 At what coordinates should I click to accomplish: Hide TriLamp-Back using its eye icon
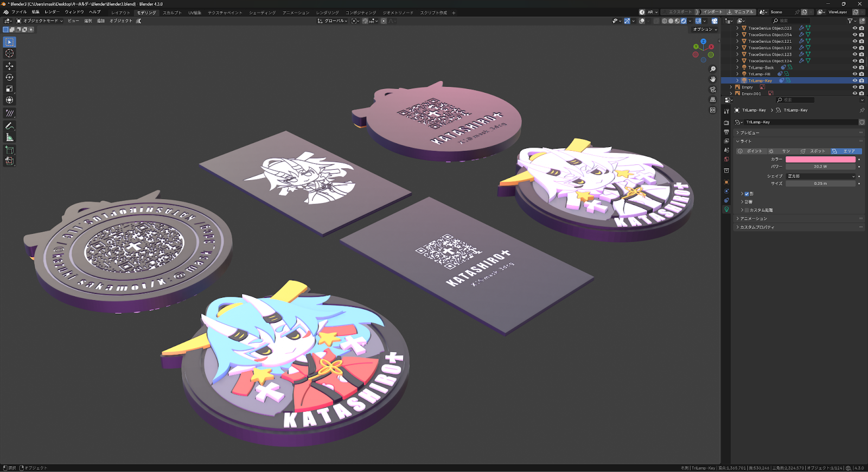click(x=854, y=68)
